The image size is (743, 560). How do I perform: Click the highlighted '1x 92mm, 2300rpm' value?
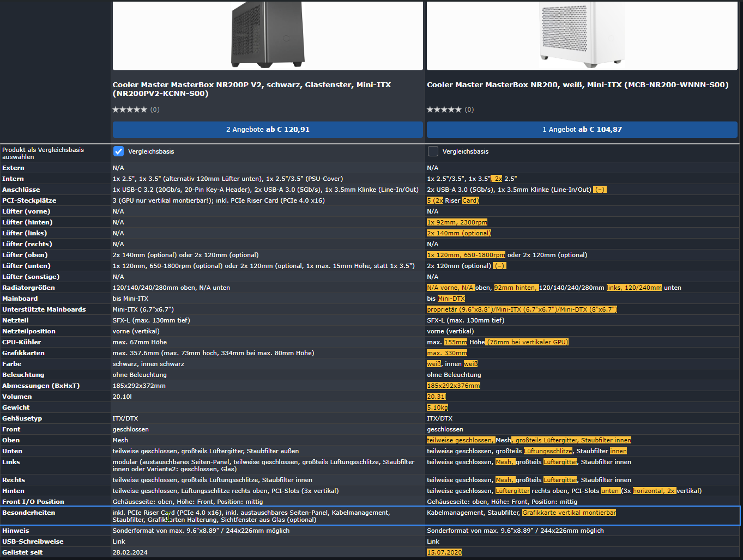pyautogui.click(x=457, y=222)
